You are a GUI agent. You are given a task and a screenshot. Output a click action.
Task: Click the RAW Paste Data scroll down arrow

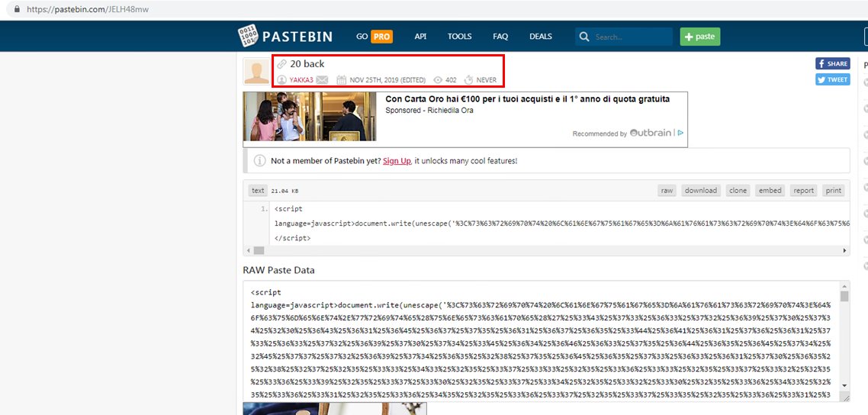coord(844,385)
